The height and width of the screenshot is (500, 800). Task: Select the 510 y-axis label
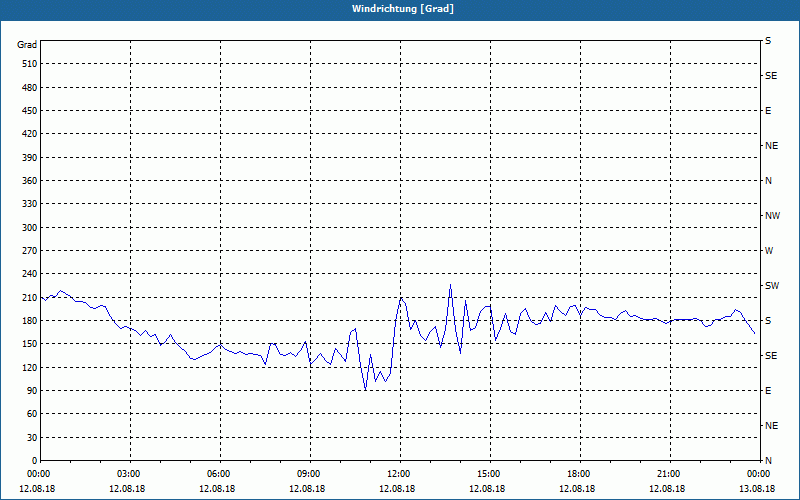click(30, 64)
